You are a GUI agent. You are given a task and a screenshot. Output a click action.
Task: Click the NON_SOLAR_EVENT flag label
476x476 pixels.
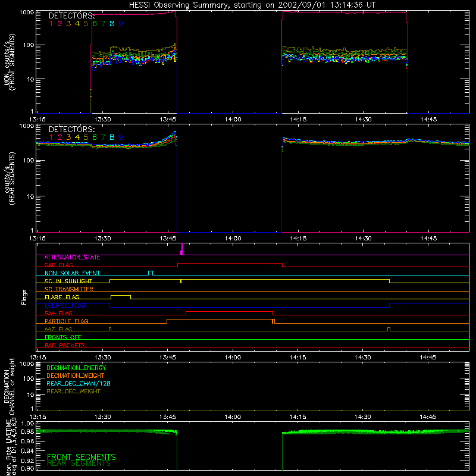coord(72,273)
